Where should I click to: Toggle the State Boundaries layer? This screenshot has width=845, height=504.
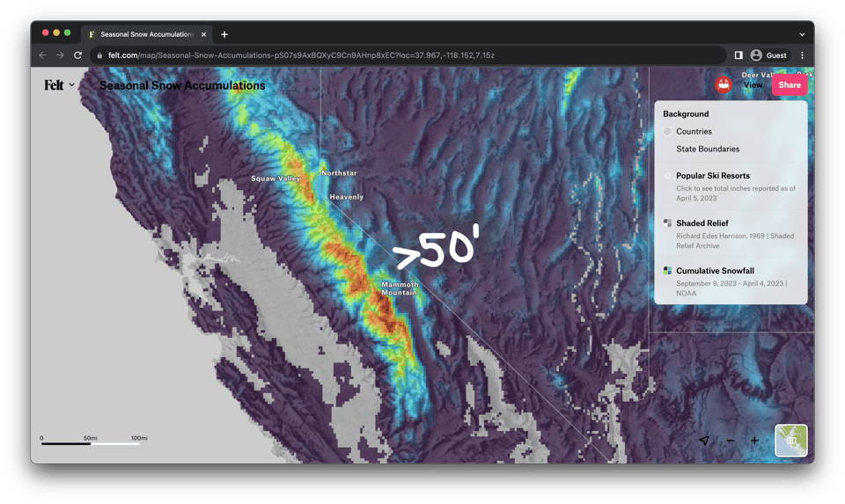point(668,150)
